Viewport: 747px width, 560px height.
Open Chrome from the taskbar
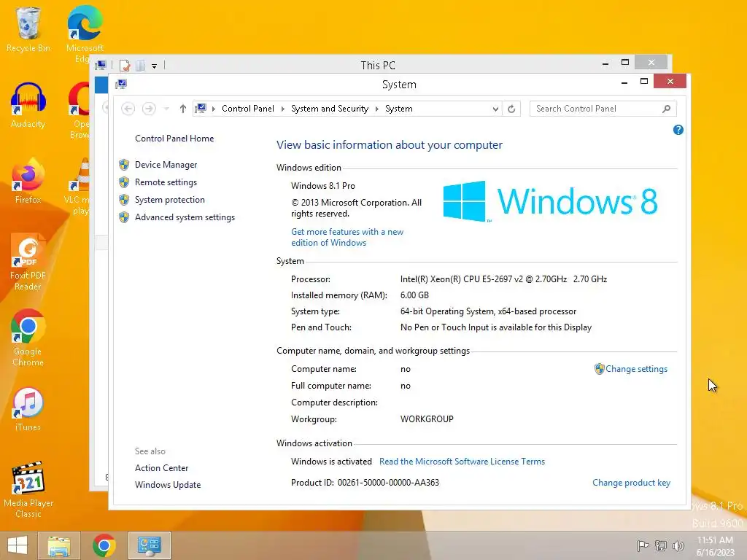point(104,545)
